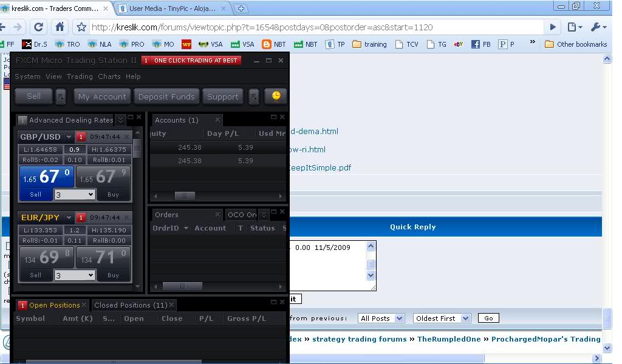Select the Orders tab
This screenshot has width=622, height=364.
tap(166, 215)
